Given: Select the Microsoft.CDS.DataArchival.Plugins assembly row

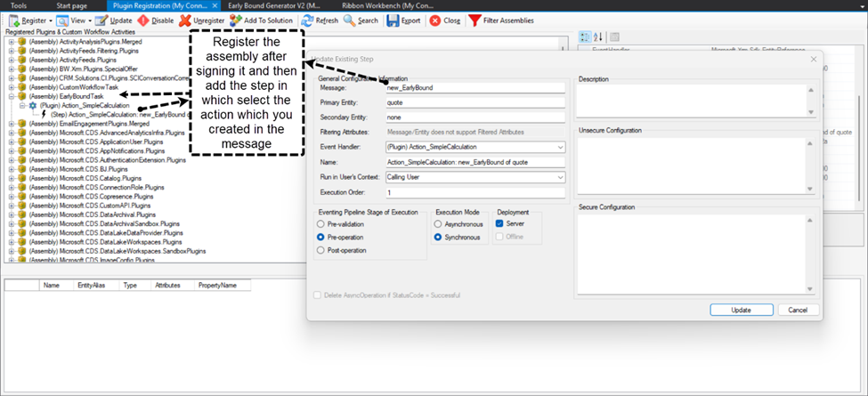Looking at the screenshot, I should 85,214.
